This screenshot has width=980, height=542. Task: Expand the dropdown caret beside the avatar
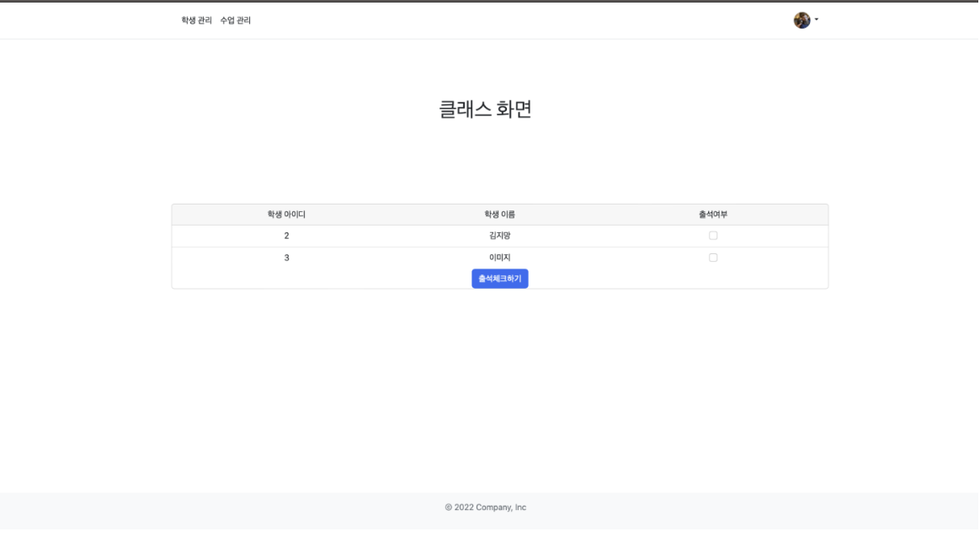point(817,19)
